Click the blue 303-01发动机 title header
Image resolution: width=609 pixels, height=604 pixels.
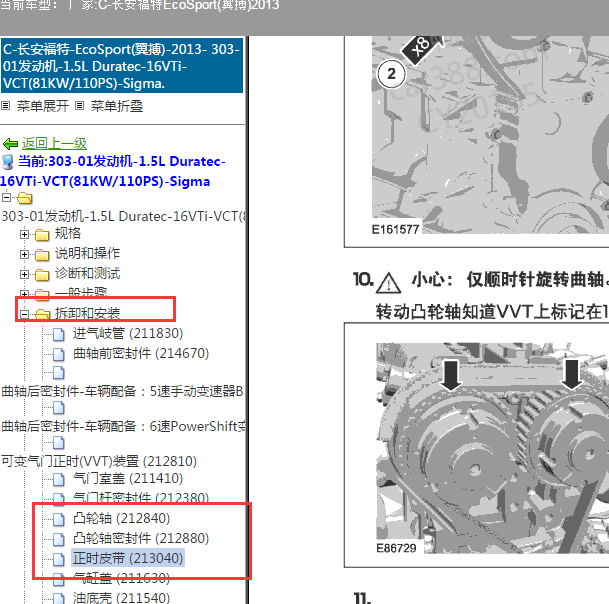coord(122,66)
